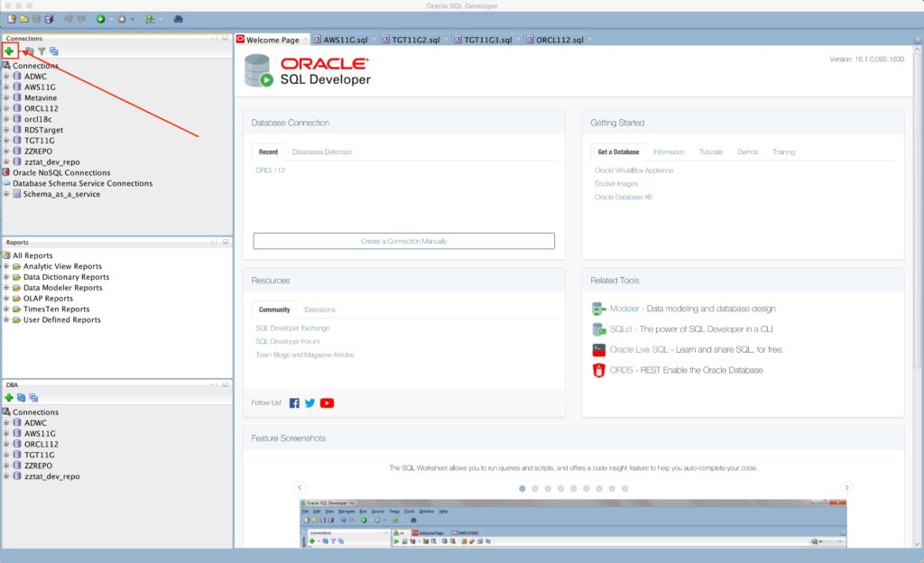
Task: Expand the Data Dictionary Reports folder
Action: [x=6, y=277]
